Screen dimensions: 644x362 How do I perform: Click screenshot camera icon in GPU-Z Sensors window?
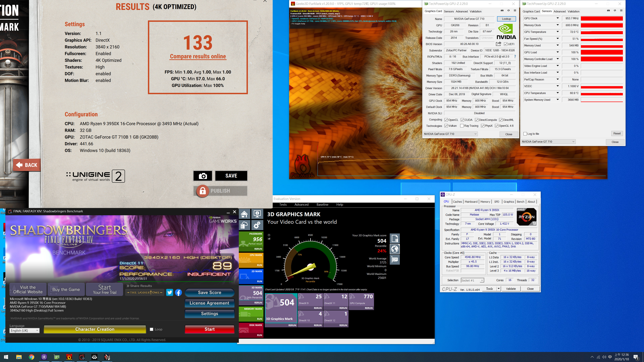[608, 11]
